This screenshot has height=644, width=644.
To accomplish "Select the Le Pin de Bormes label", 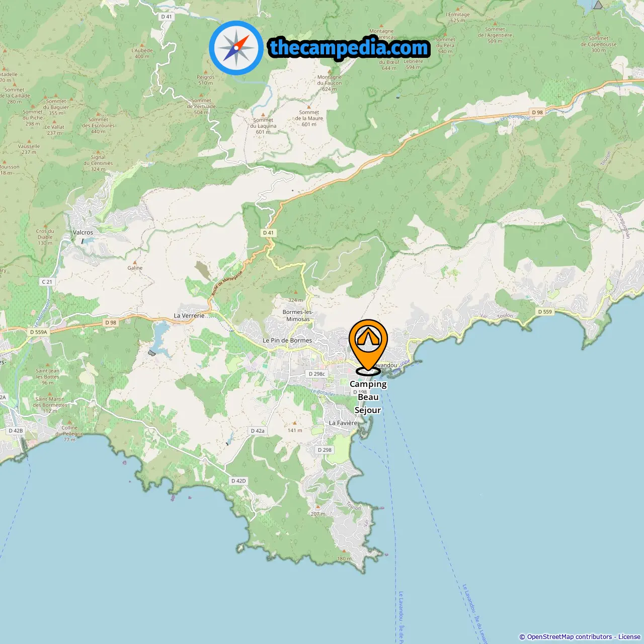I will tap(287, 341).
